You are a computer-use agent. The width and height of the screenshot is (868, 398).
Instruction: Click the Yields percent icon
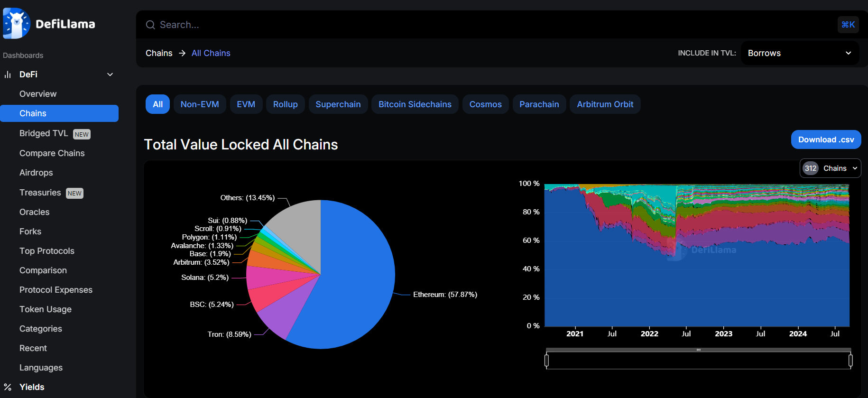8,387
